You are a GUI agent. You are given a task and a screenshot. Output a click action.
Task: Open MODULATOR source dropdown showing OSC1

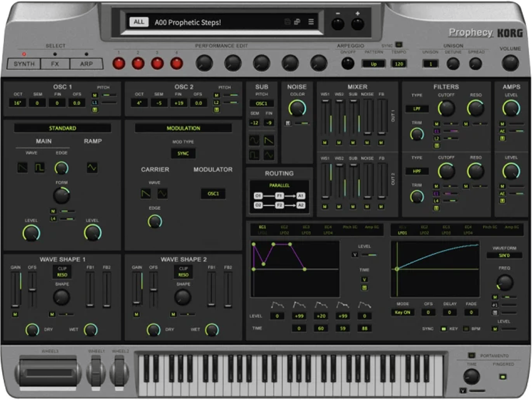tap(213, 193)
